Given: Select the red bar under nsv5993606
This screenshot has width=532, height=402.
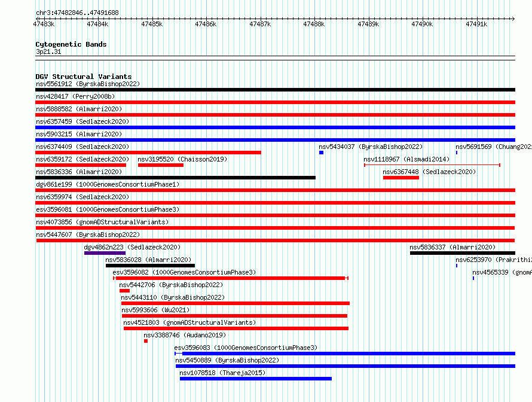Looking at the screenshot, I should (234, 316).
